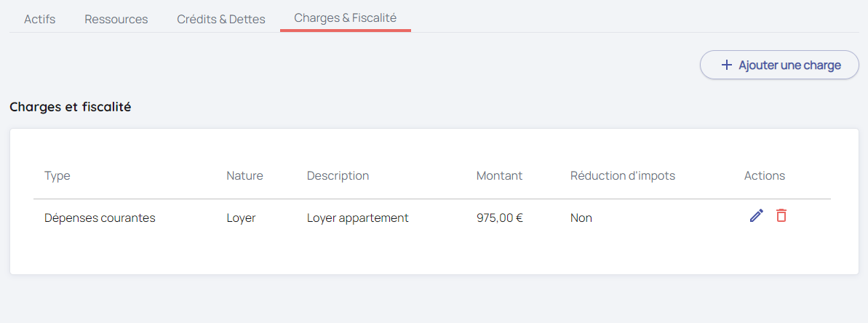Click the Non value under Réduction d'impots
Image resolution: width=868 pixels, height=323 pixels.
[x=581, y=218]
